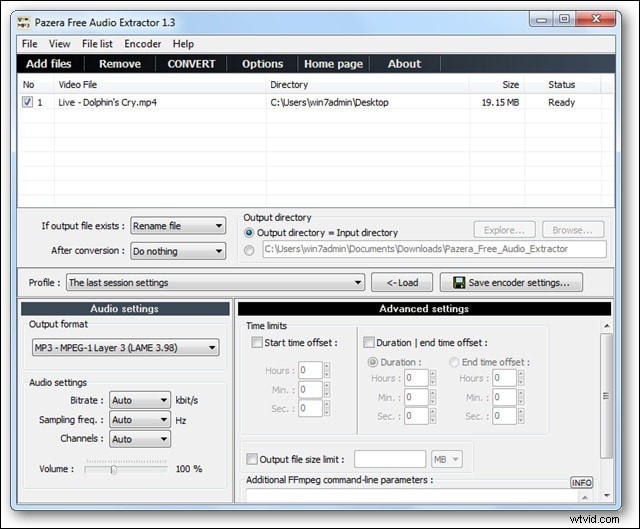The width and height of the screenshot is (640, 529).
Task: Click Remove in the toolbar
Action: click(x=120, y=64)
